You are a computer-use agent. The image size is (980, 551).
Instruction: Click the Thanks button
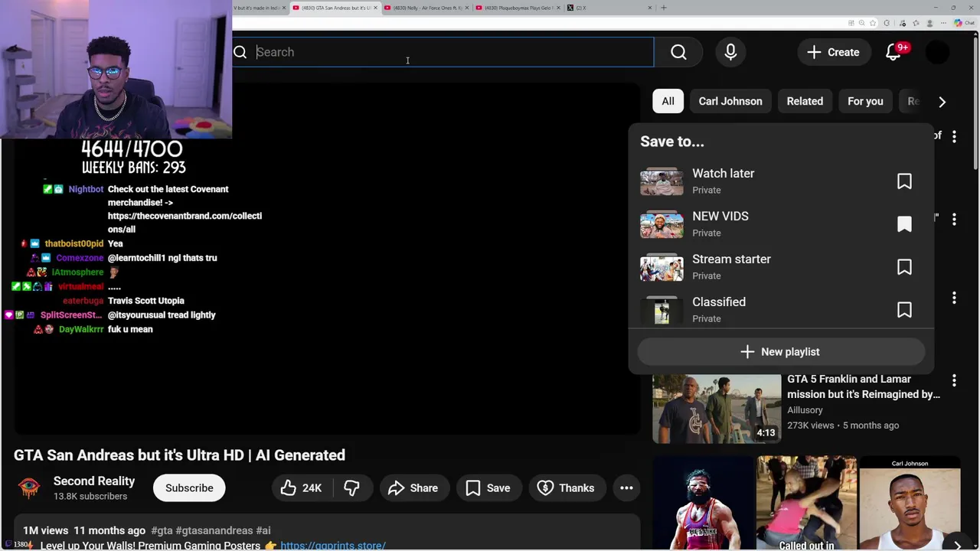point(566,488)
